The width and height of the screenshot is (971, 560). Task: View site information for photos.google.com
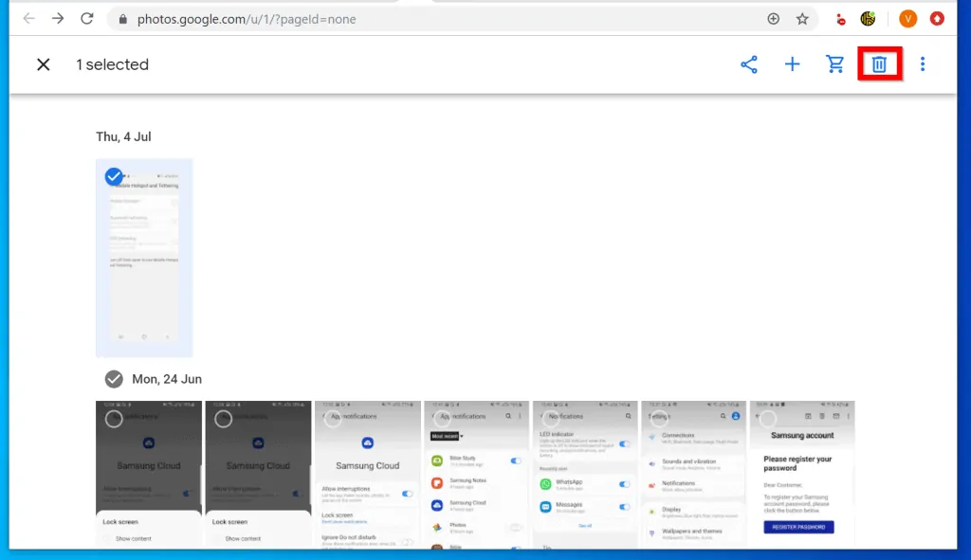click(x=124, y=18)
